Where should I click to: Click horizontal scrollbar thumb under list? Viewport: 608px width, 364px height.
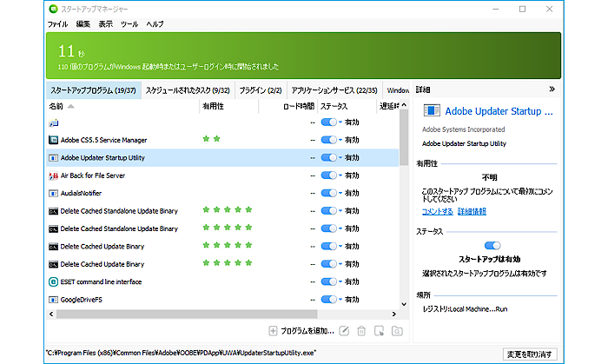tap(187, 314)
